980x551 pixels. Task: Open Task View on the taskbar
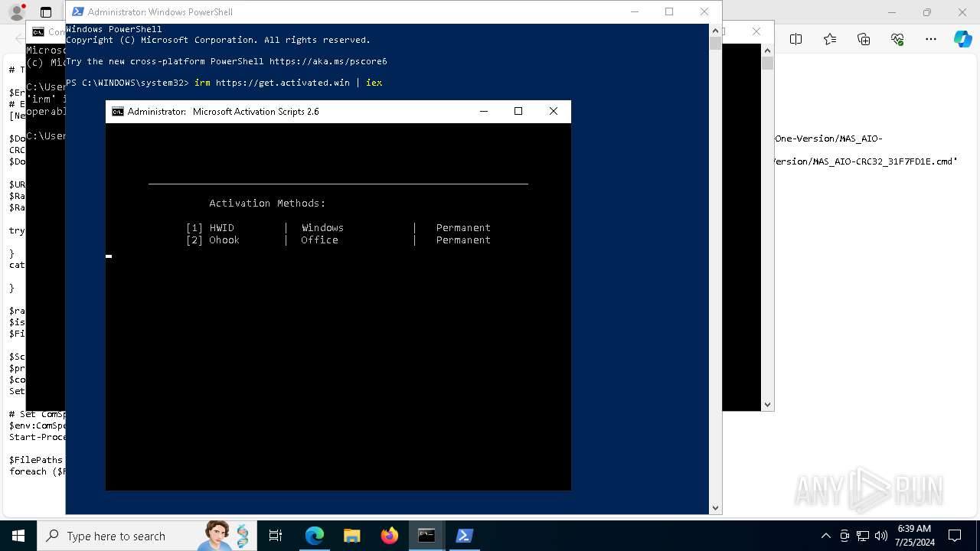point(276,536)
